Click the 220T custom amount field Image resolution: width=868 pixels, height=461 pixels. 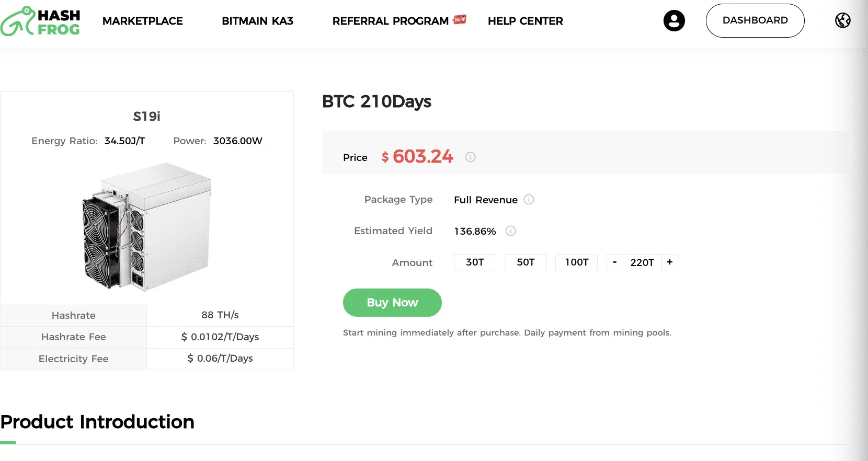pyautogui.click(x=642, y=262)
